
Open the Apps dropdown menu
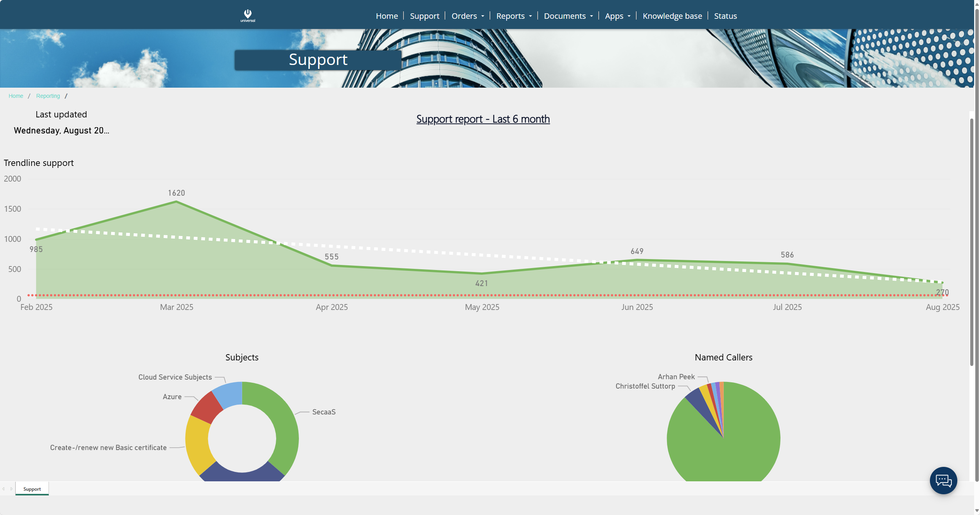[617, 16]
